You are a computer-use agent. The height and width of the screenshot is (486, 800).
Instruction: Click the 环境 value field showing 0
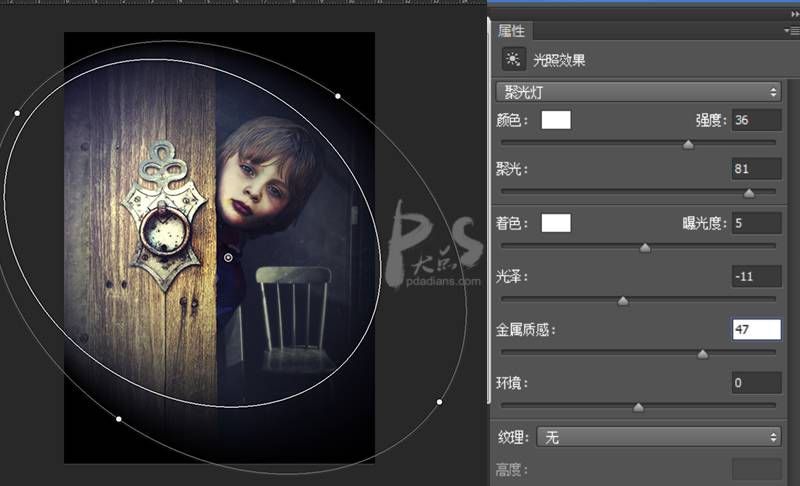click(757, 382)
